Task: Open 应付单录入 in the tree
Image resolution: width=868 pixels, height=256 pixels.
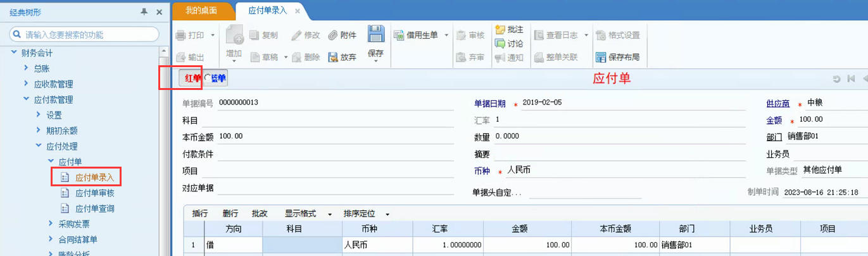Action: pos(94,177)
